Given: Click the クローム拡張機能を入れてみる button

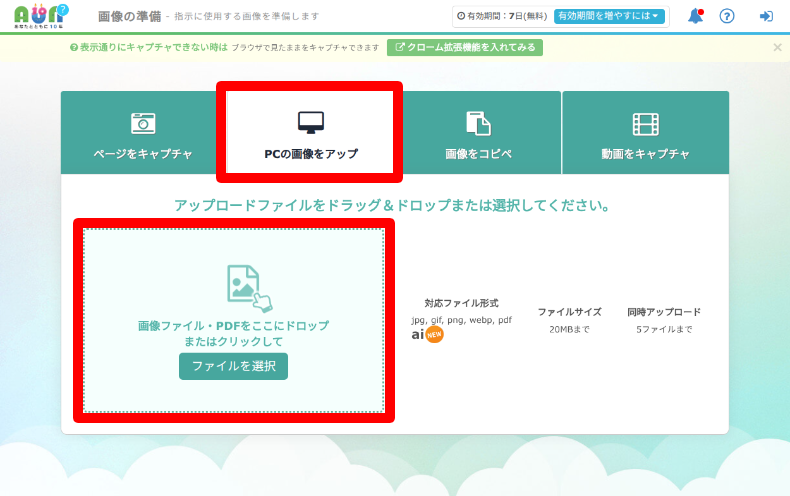Looking at the screenshot, I should point(465,47).
